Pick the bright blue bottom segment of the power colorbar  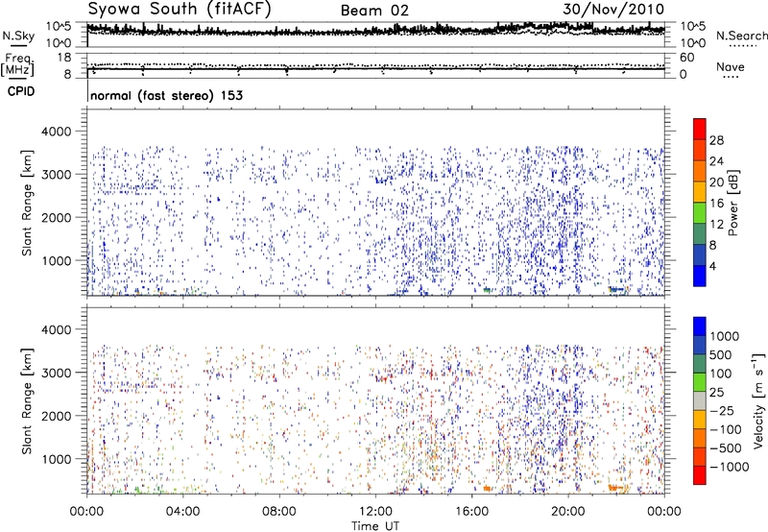coord(700,276)
